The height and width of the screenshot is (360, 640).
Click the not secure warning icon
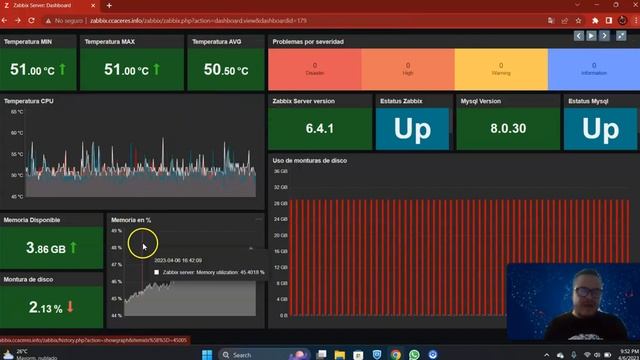click(x=49, y=20)
